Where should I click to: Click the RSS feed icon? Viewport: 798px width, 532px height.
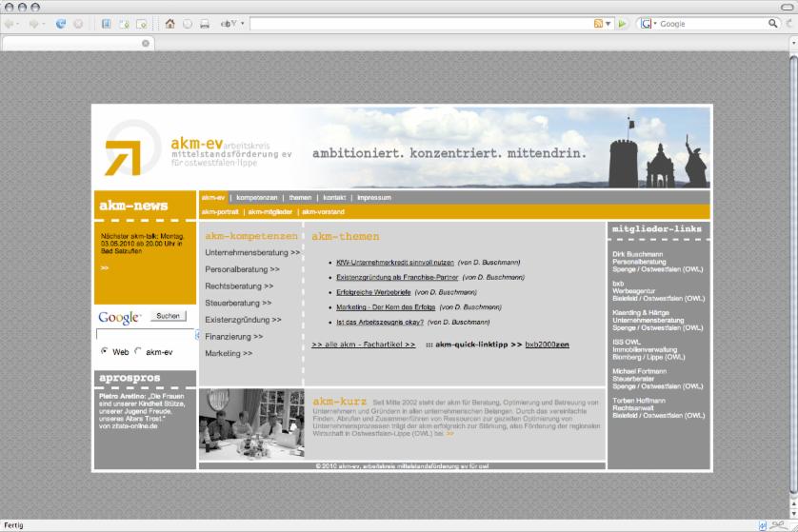tap(598, 24)
